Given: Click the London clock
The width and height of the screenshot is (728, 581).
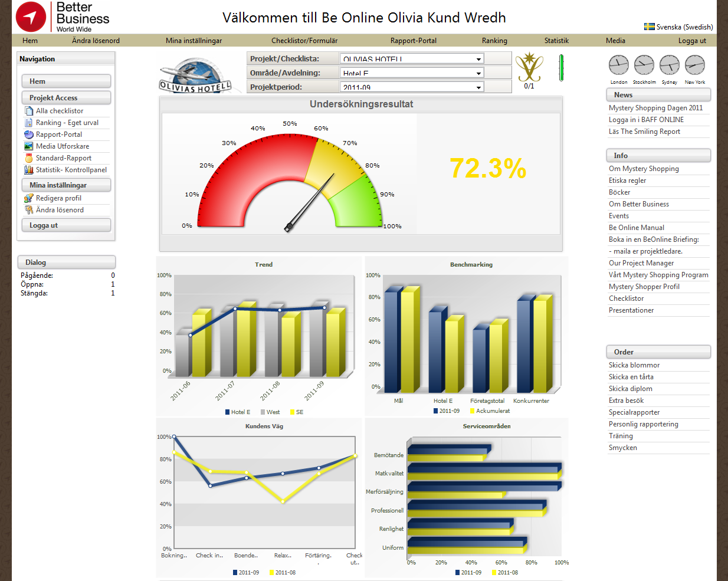Looking at the screenshot, I should tap(618, 65).
